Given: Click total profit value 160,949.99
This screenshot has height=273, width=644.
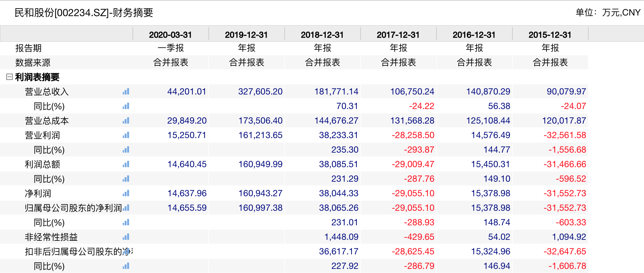Looking at the screenshot, I should (x=260, y=164).
